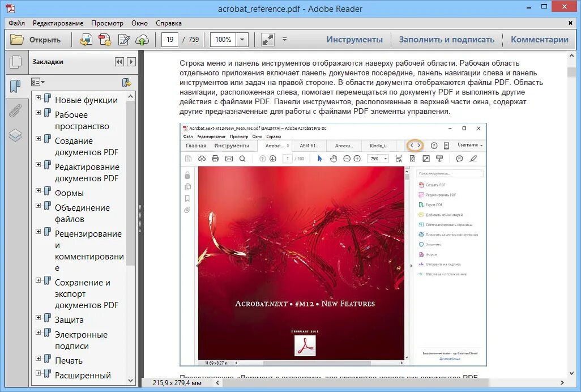Click the new bookmark icon
Image resolution: width=581 pixels, height=392 pixels.
pos(127,82)
